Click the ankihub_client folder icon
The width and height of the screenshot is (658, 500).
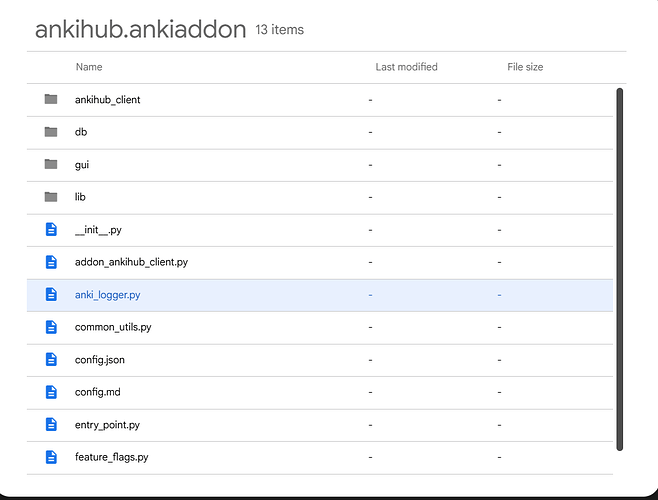[51, 99]
